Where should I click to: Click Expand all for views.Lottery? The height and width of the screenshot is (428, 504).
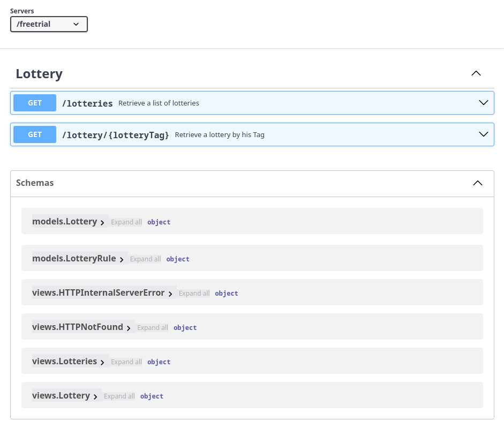pyautogui.click(x=119, y=396)
